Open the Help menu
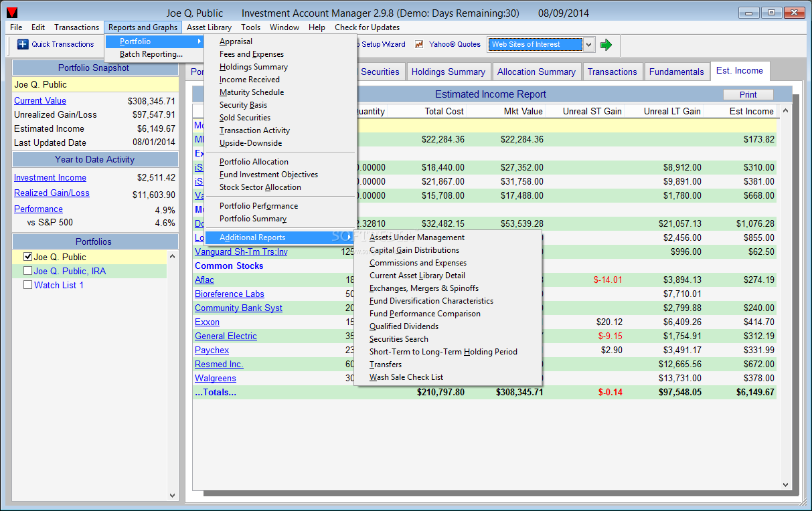 317,27
